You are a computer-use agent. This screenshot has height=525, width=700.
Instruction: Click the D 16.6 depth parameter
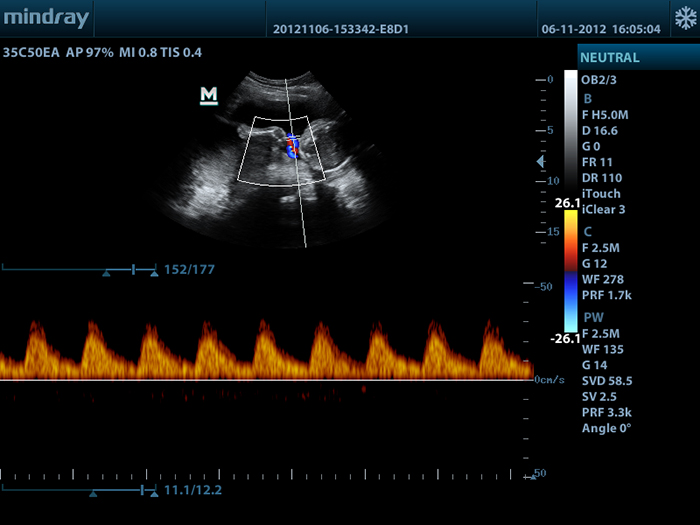[600, 131]
